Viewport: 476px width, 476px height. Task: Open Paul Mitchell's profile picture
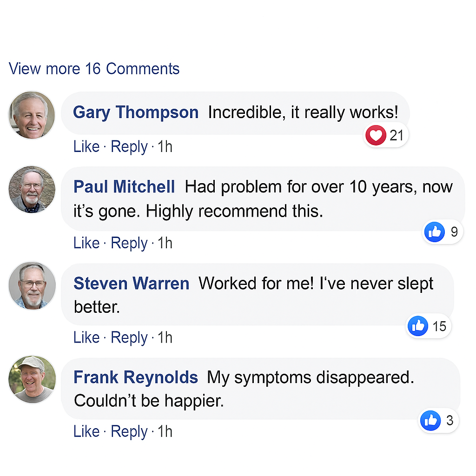[x=32, y=190]
